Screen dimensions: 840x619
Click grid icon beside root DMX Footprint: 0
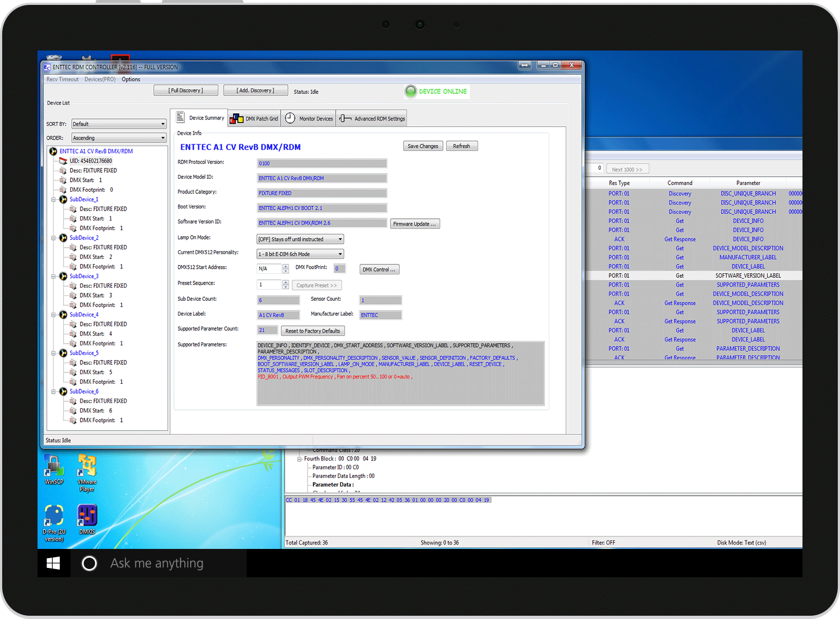(x=63, y=190)
